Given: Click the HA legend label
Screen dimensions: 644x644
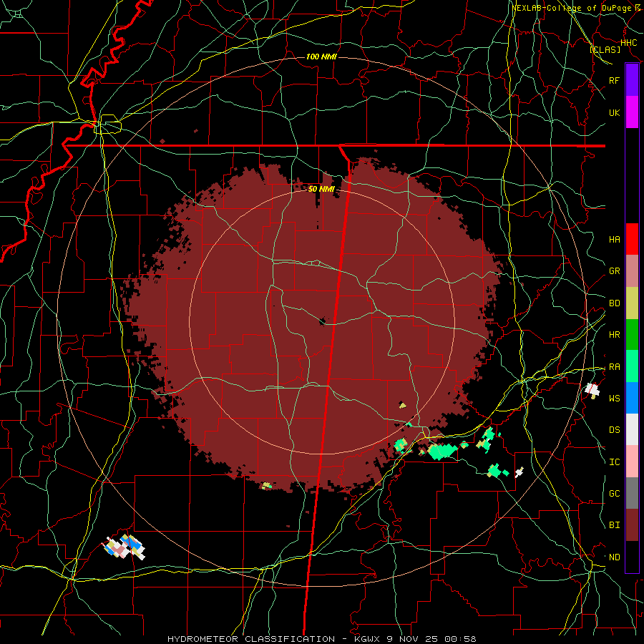Looking at the screenshot, I should pos(614,240).
